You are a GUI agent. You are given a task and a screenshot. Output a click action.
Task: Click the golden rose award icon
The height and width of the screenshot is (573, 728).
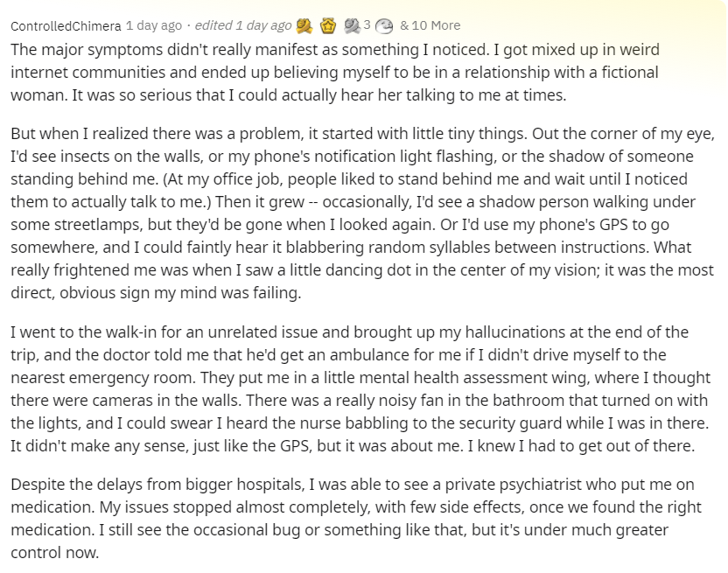click(x=304, y=26)
